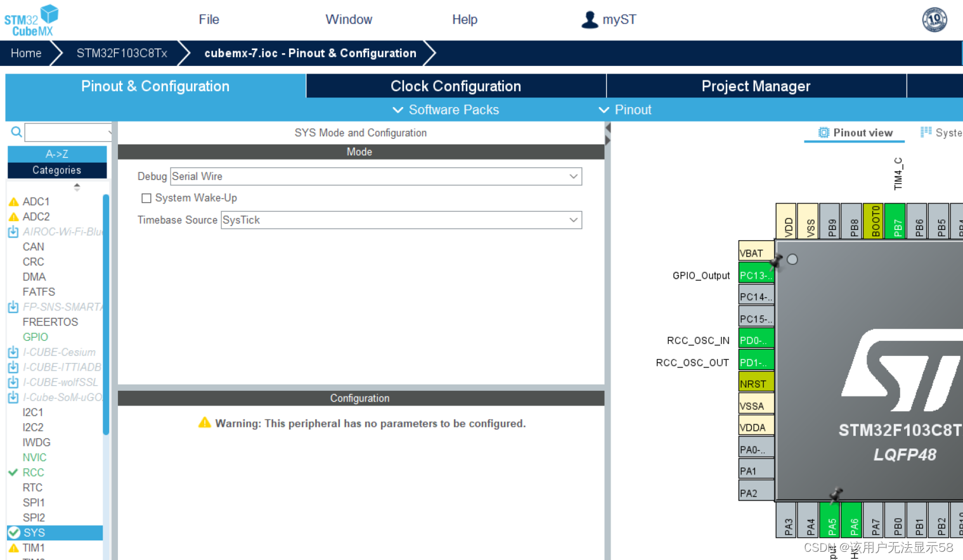
Task: Select NVIC in the peripheral list
Action: pos(34,457)
